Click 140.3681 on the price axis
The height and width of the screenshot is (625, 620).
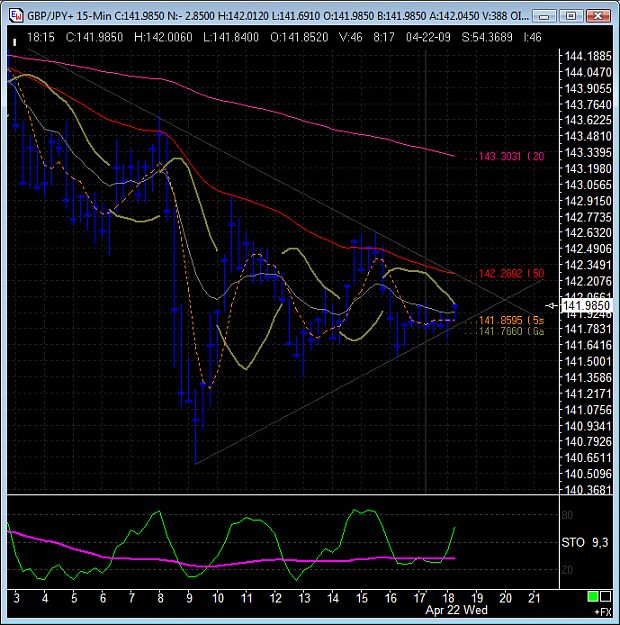click(x=588, y=489)
